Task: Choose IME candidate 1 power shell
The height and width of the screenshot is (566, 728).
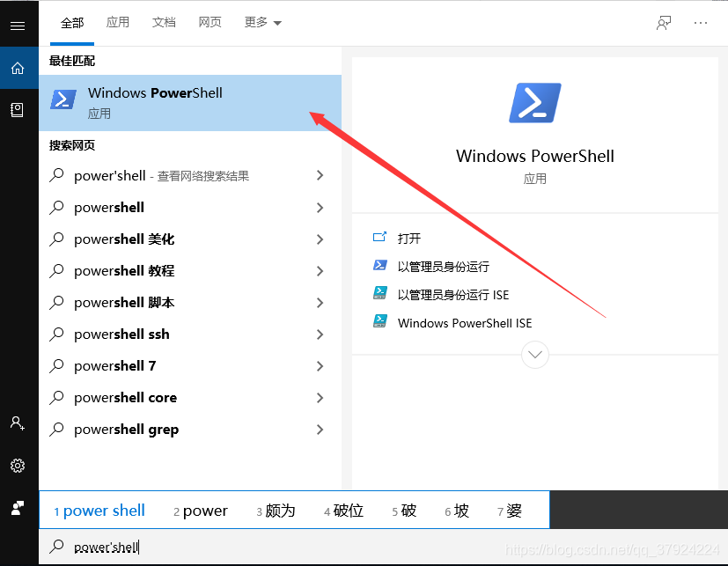Action: pyautogui.click(x=99, y=511)
